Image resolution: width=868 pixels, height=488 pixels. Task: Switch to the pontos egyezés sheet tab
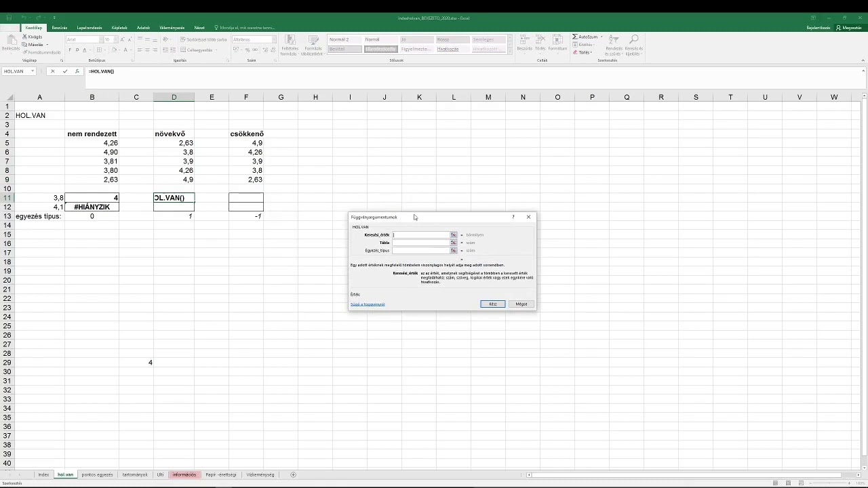point(97,475)
